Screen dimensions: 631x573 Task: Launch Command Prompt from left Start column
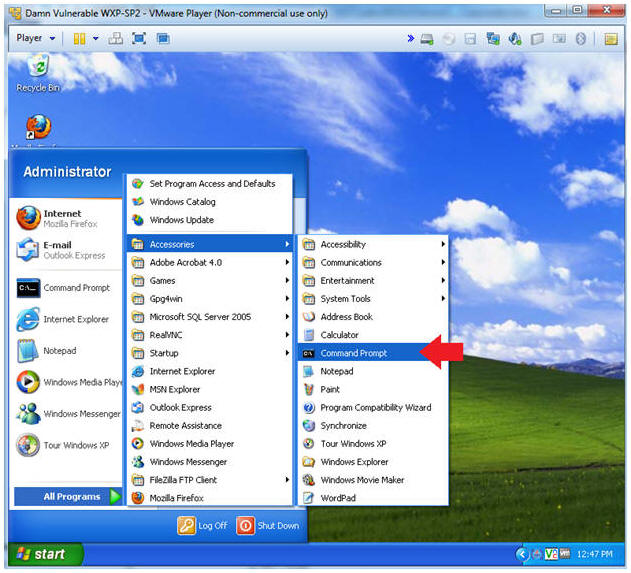click(68, 288)
